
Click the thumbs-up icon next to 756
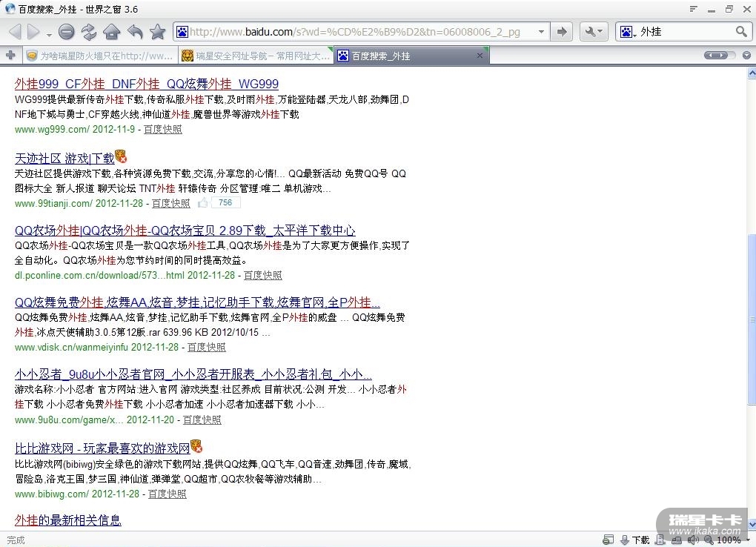pos(203,202)
